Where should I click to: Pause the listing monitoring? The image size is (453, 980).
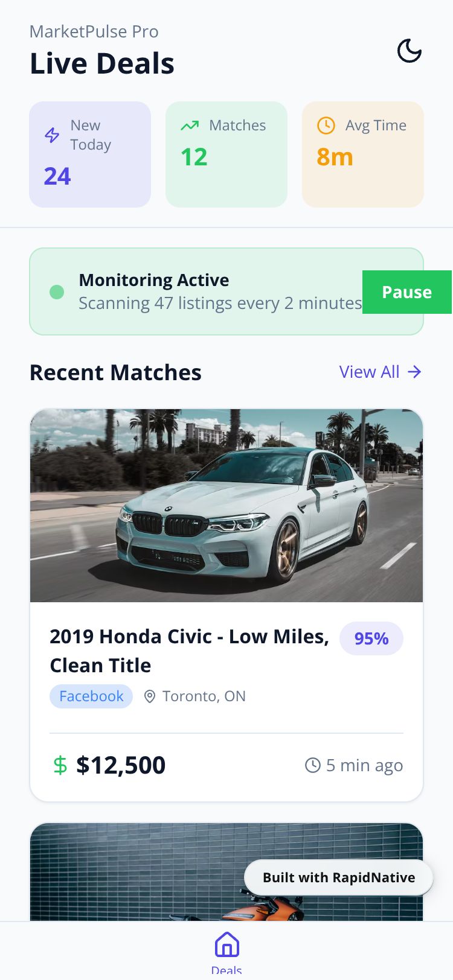tap(406, 292)
